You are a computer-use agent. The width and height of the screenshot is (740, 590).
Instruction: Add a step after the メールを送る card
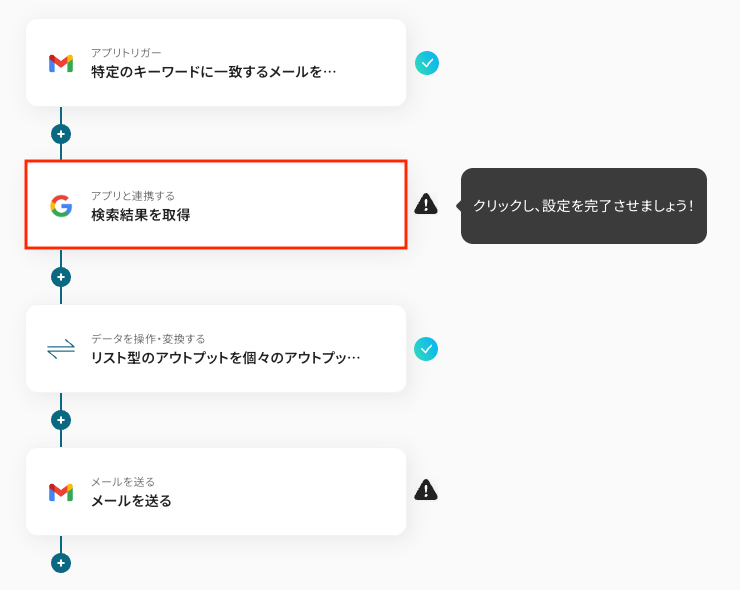point(61,563)
